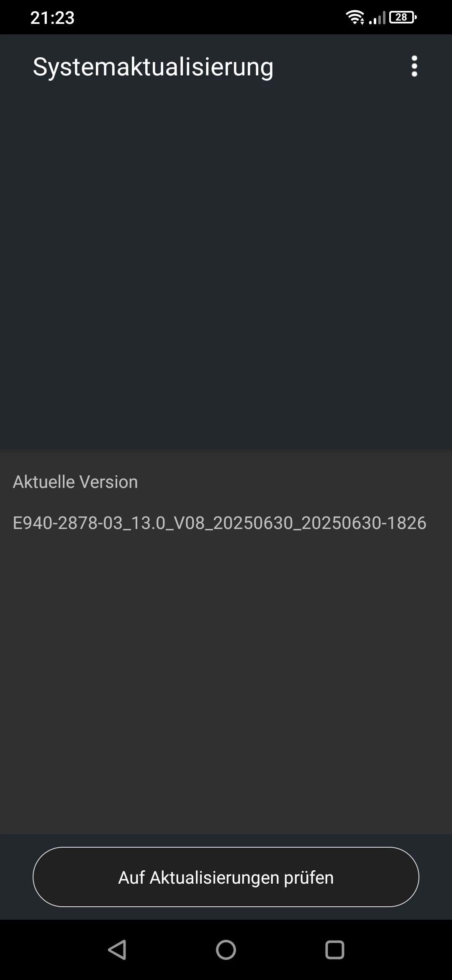452x980 pixels.
Task: Tap the Systemaktualisierung page title
Action: tap(153, 67)
